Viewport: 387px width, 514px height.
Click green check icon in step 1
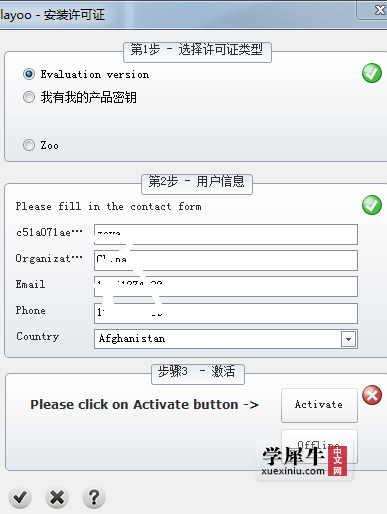[x=372, y=73]
